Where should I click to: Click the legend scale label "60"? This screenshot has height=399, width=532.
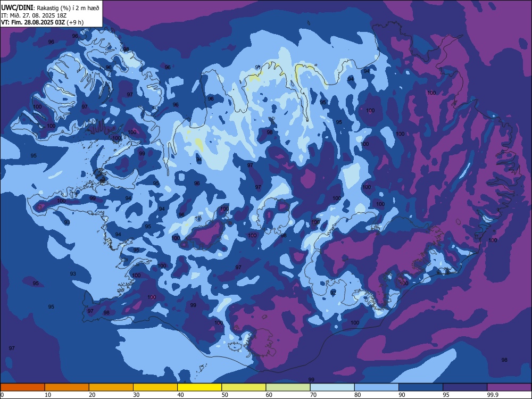coord(269,395)
